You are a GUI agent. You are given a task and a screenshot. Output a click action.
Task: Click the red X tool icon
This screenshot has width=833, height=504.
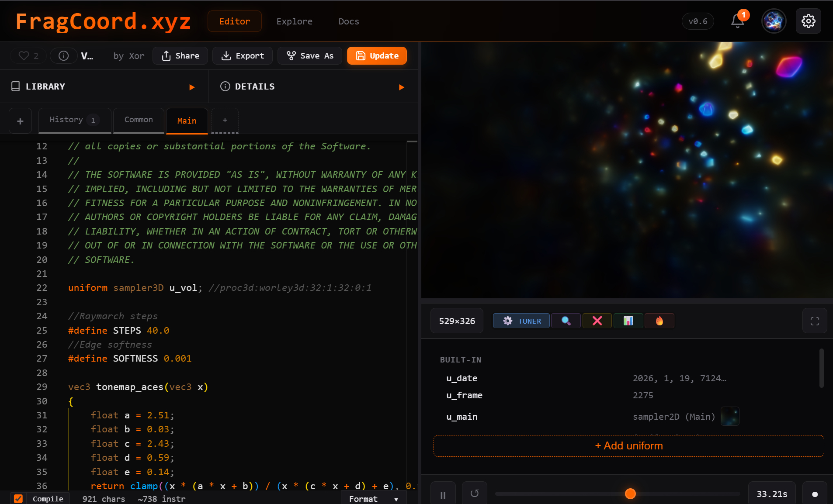click(x=597, y=321)
